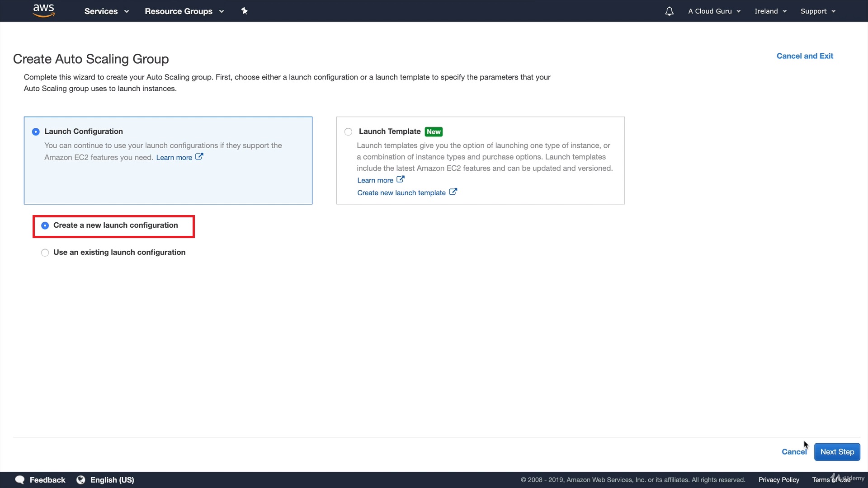The height and width of the screenshot is (488, 868).
Task: Open the Ireland region dropdown
Action: point(770,11)
